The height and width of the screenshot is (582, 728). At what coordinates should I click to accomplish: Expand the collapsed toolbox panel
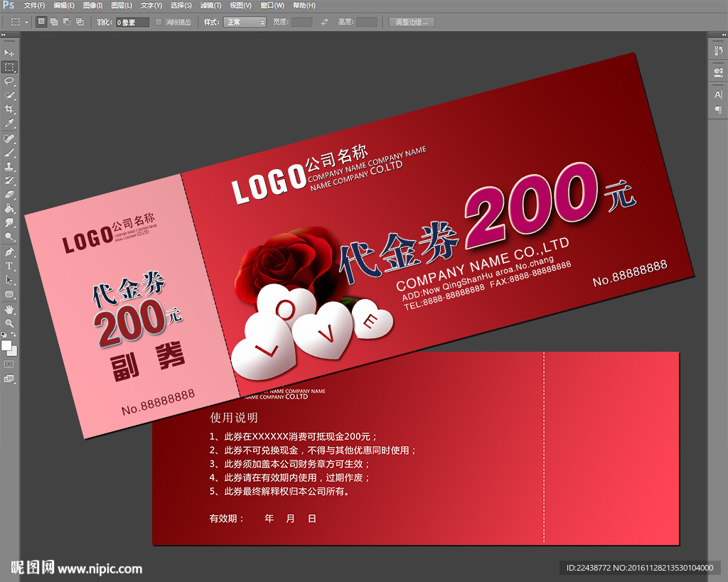point(4,35)
